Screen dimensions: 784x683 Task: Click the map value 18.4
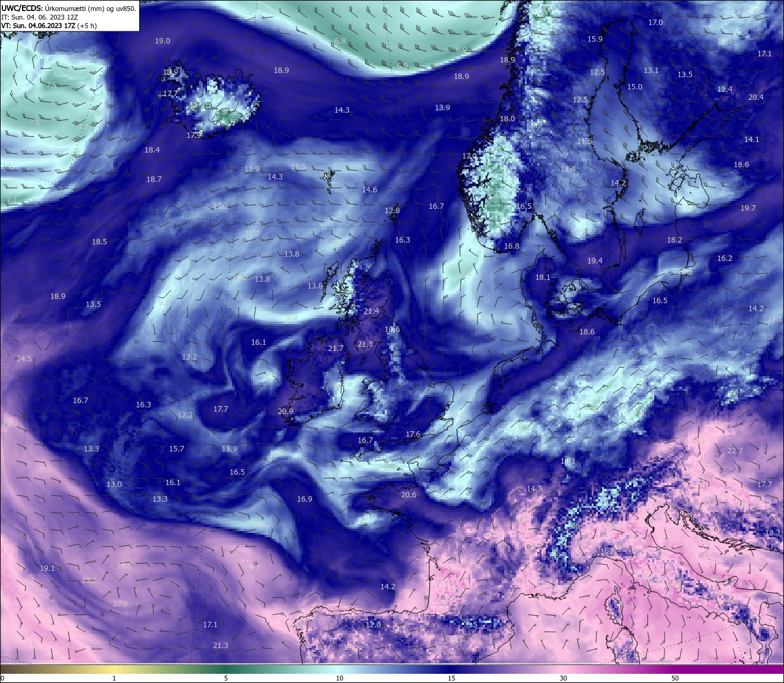coord(152,150)
